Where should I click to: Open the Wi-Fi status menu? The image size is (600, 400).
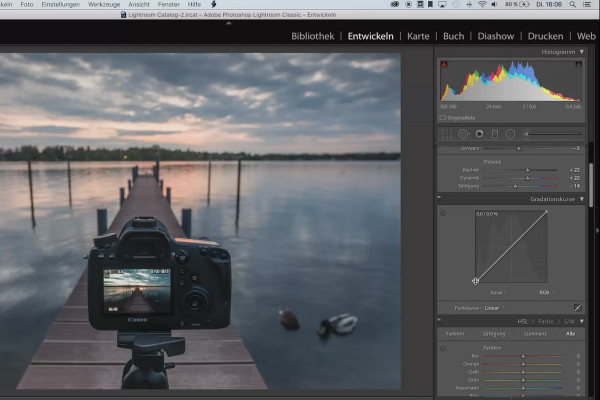(x=482, y=5)
